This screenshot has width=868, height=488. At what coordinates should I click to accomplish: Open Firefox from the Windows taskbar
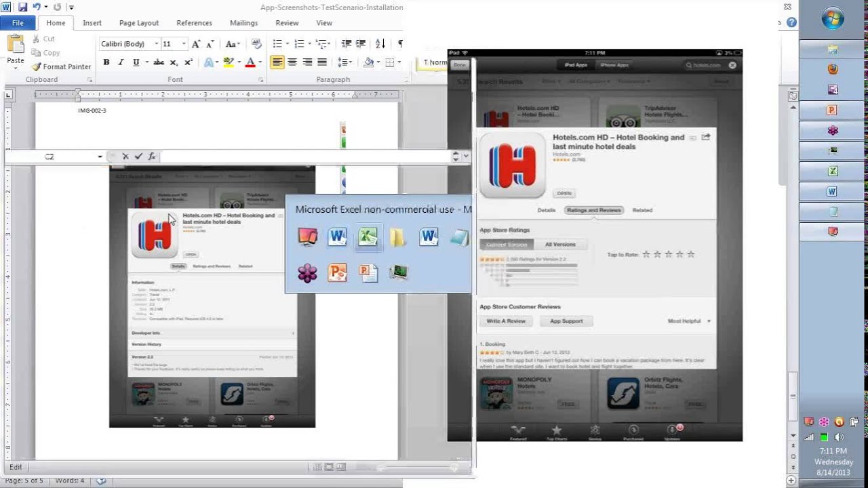click(833, 69)
